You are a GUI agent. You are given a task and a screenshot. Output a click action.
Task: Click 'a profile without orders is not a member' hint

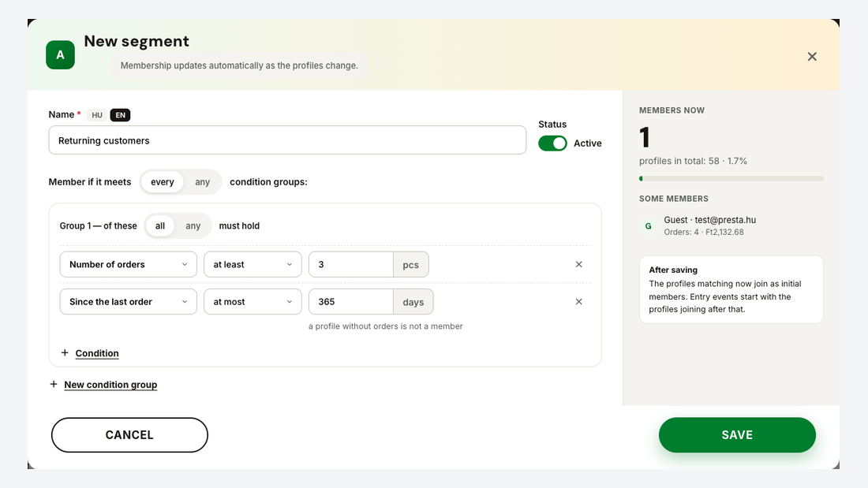click(x=385, y=326)
